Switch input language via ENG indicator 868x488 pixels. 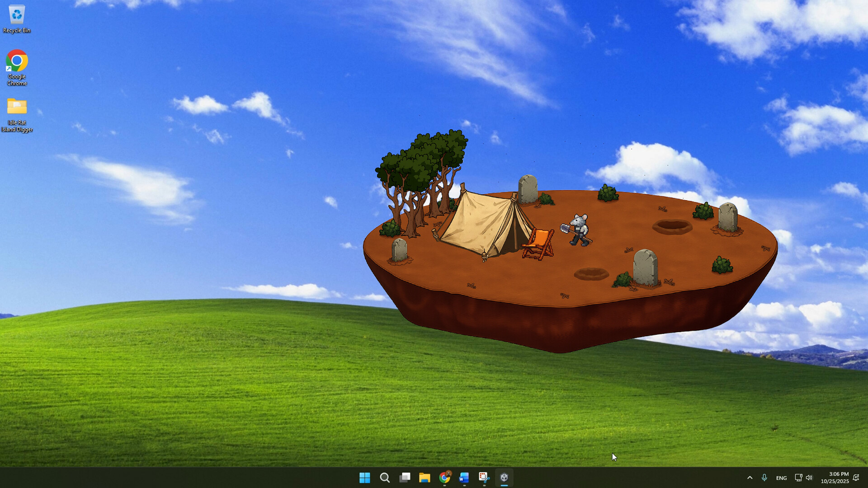[781, 478]
